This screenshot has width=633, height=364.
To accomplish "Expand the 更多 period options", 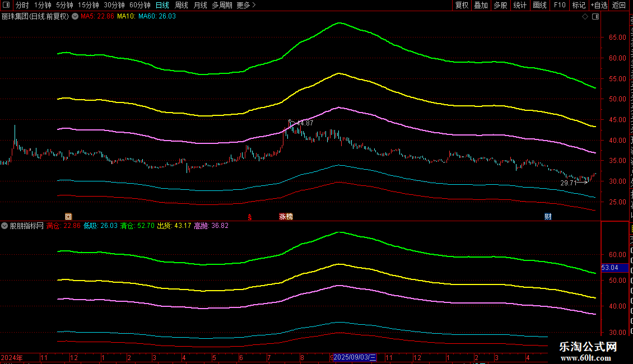I will (246, 5).
